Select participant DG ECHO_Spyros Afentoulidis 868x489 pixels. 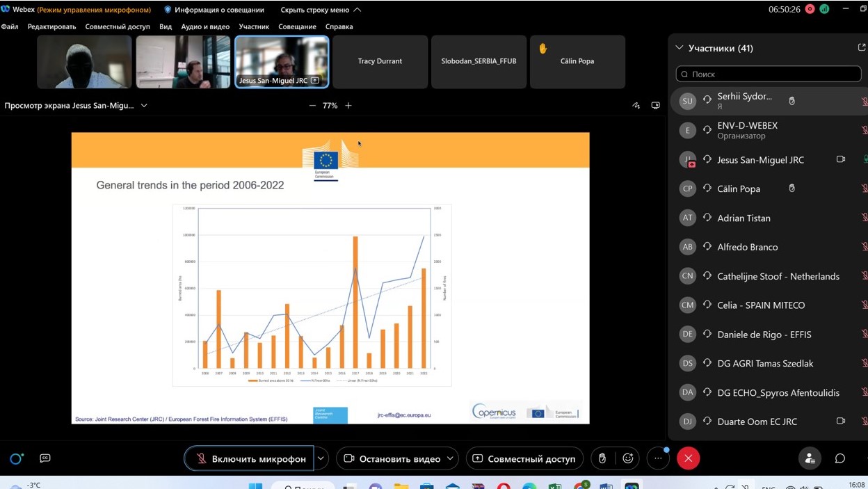coord(769,392)
